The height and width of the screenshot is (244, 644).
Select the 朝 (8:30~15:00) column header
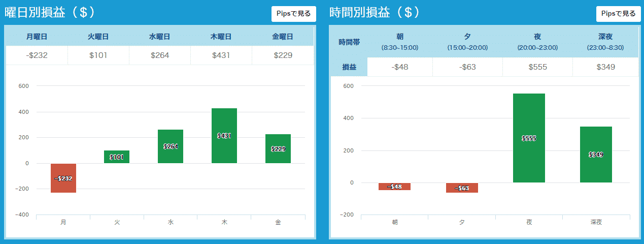(x=400, y=42)
